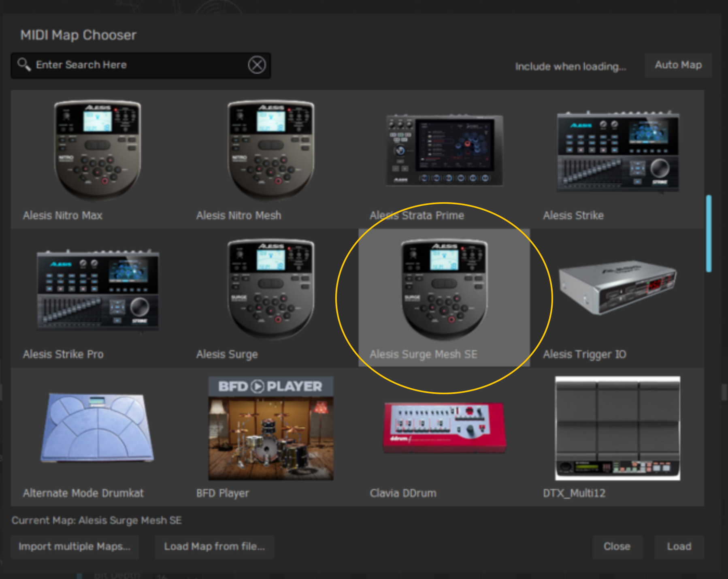Pick the Alesis Trigger IO device image
The image size is (728, 579).
[618, 287]
